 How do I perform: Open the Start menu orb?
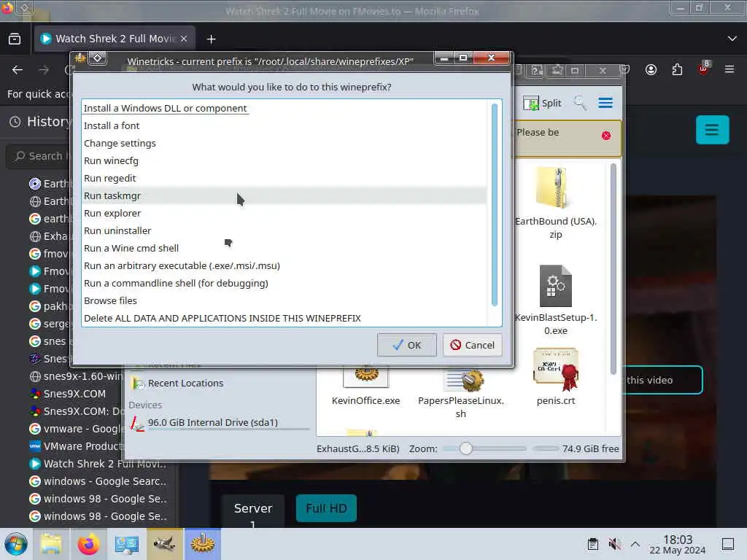point(16,544)
